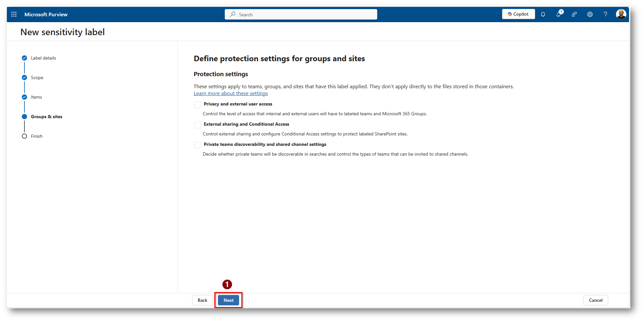The width and height of the screenshot is (644, 322).
Task: Open the app launcher waffle icon
Action: tap(14, 14)
